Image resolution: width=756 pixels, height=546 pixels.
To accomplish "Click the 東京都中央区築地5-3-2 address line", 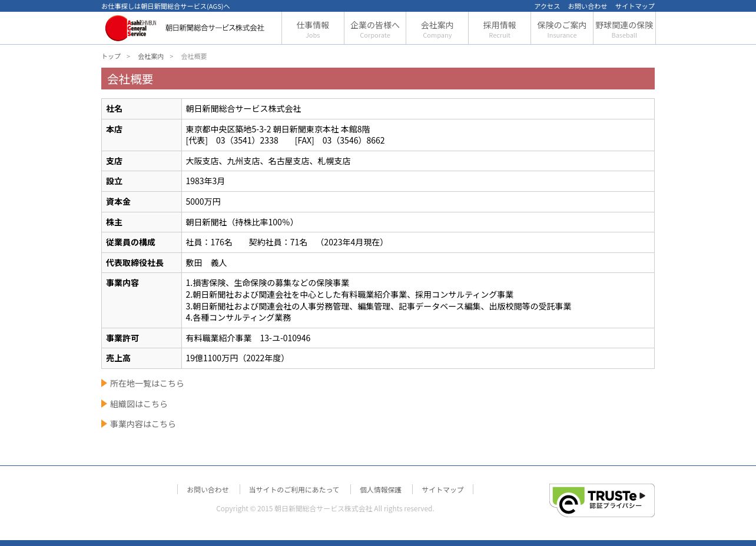I will point(278,129).
